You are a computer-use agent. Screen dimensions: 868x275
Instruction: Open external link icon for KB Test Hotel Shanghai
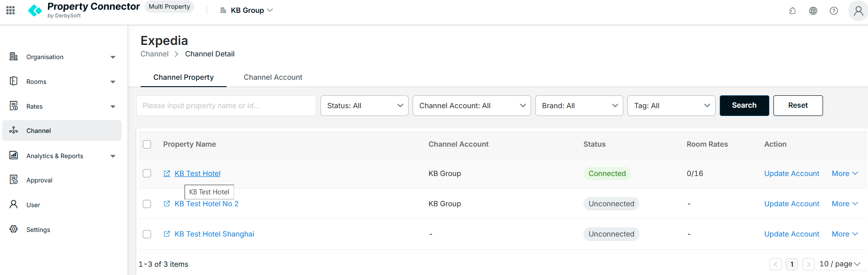[167, 234]
